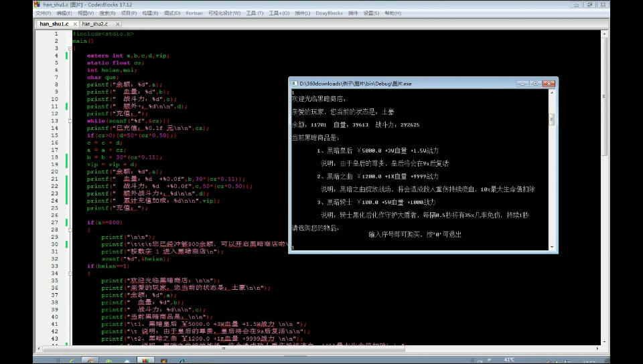Collapse the while loop fold at line 13
643x364 pixels.
(x=70, y=121)
